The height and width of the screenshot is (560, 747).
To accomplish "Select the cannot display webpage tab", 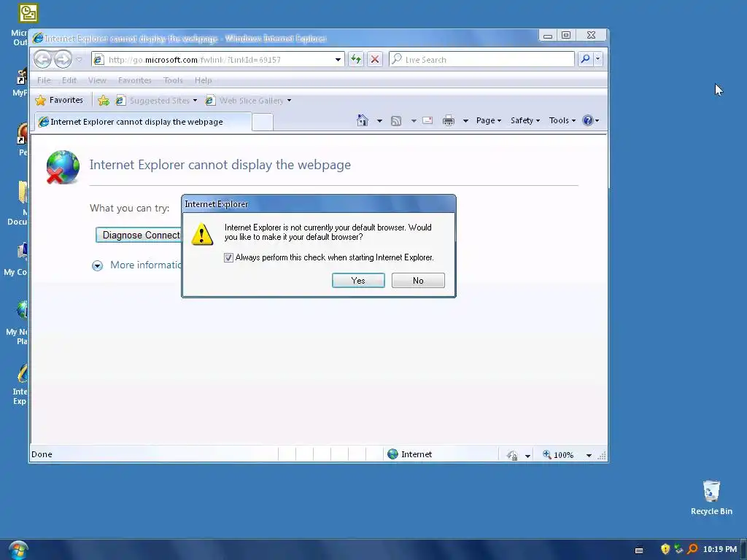I will [143, 122].
